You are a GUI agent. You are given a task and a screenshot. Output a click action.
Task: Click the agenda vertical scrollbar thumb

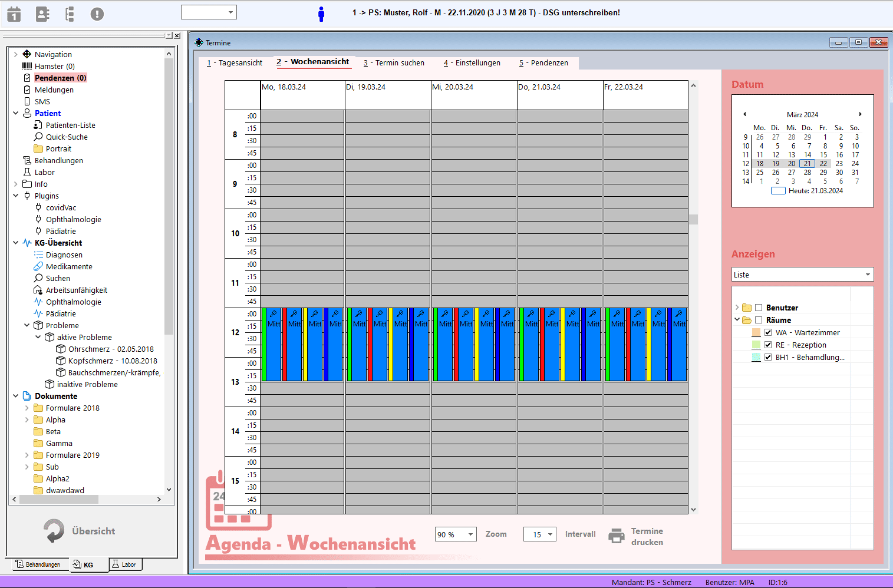pos(693,219)
